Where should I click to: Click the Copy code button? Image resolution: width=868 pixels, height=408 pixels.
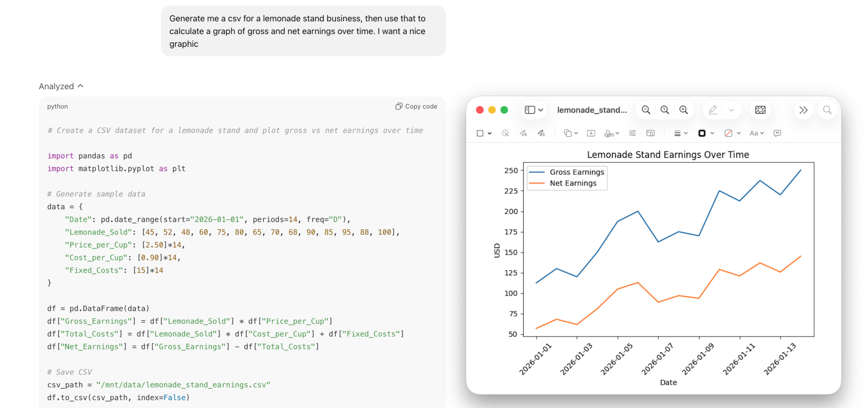[416, 106]
